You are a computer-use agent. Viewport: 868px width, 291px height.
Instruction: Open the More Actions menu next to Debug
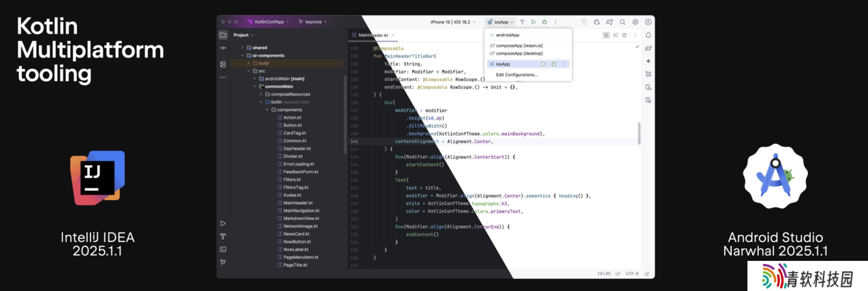555,22
